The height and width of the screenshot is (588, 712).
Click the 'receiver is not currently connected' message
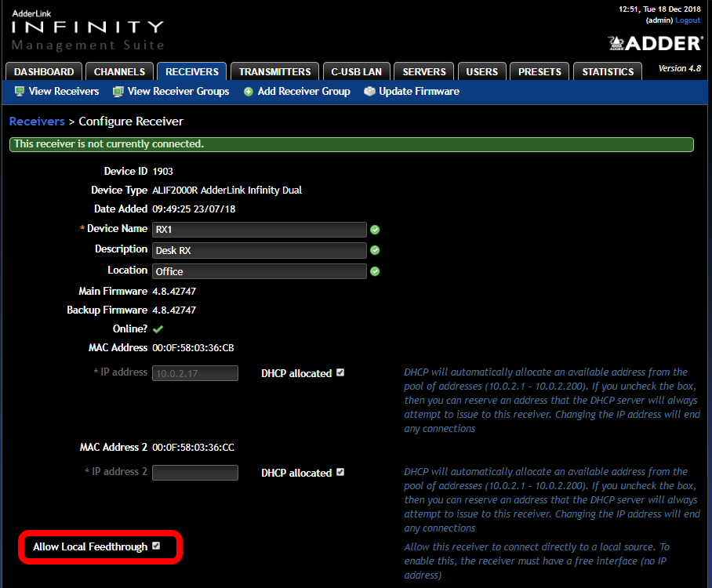coord(109,144)
